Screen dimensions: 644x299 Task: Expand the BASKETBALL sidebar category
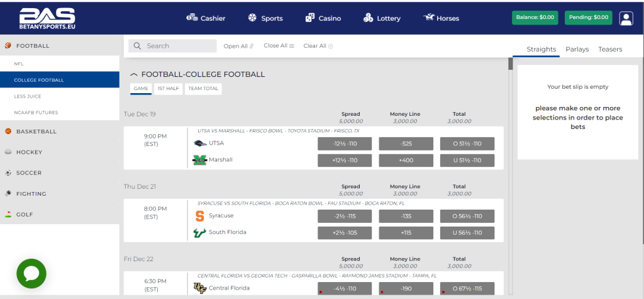click(60, 132)
